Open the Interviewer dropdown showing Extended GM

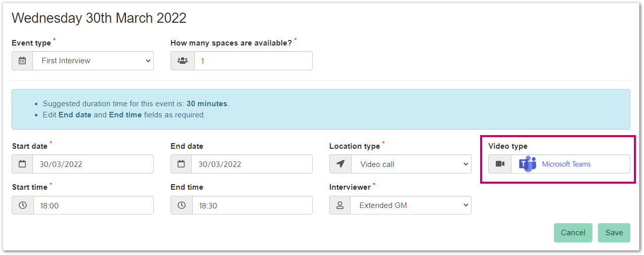(x=410, y=205)
